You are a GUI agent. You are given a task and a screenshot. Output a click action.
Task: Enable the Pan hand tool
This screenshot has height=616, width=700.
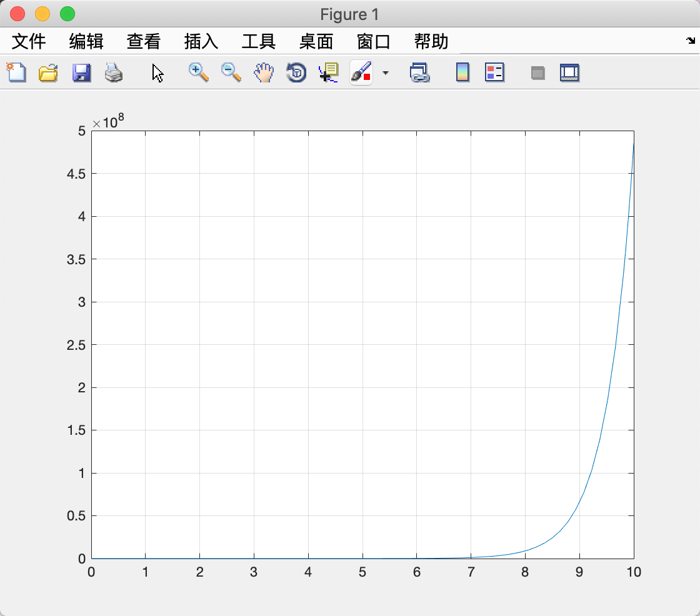pos(264,72)
